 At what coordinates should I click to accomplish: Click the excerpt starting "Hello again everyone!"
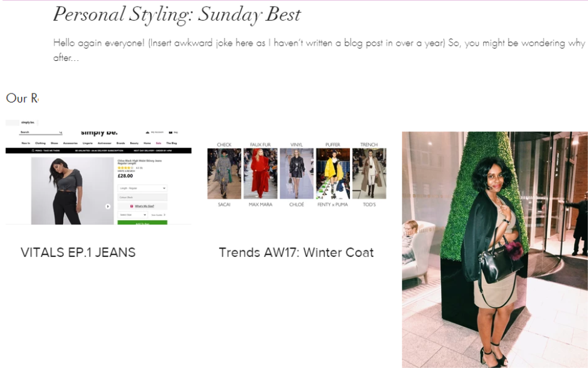pyautogui.click(x=320, y=50)
